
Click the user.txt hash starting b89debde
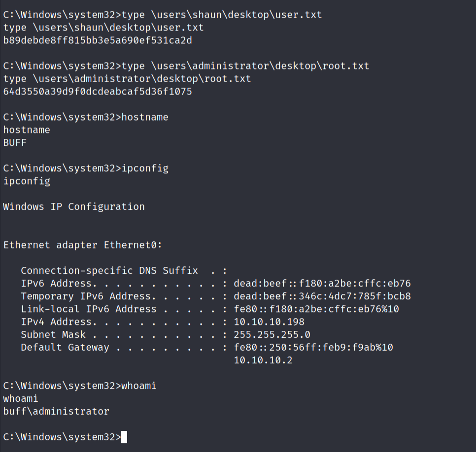(98, 40)
